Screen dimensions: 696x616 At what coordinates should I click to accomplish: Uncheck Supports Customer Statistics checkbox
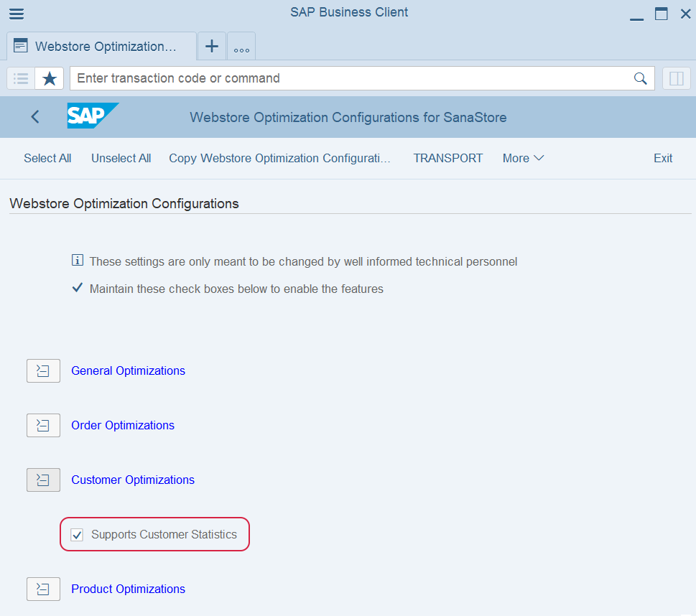pyautogui.click(x=77, y=535)
